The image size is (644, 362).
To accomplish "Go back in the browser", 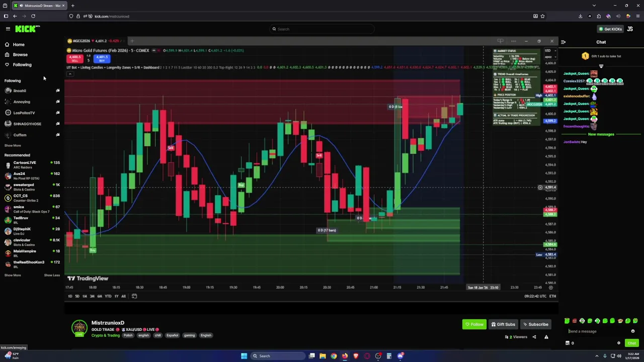I will click(15, 16).
